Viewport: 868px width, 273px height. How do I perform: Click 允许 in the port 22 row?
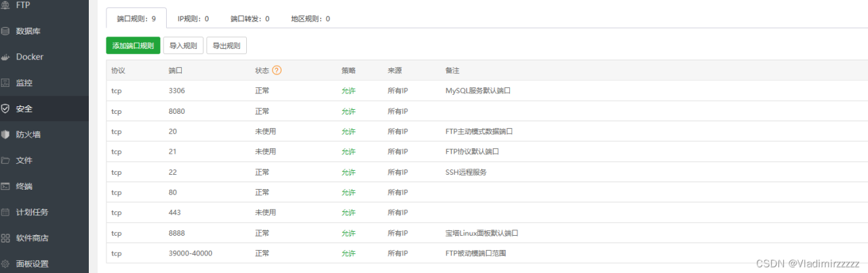coord(349,172)
